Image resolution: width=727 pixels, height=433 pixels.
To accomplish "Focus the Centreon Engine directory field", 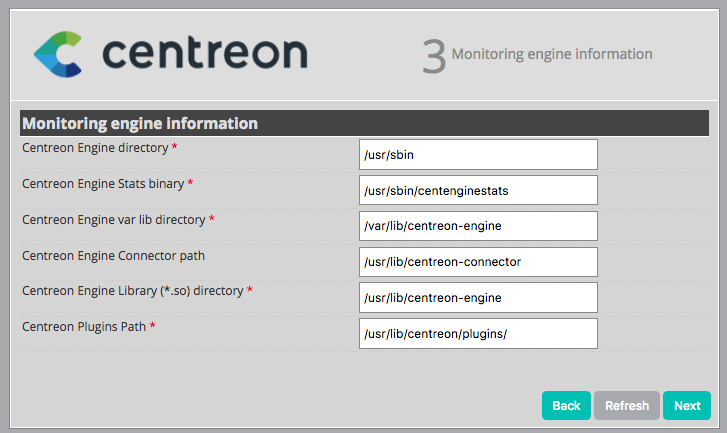I will coord(478,155).
